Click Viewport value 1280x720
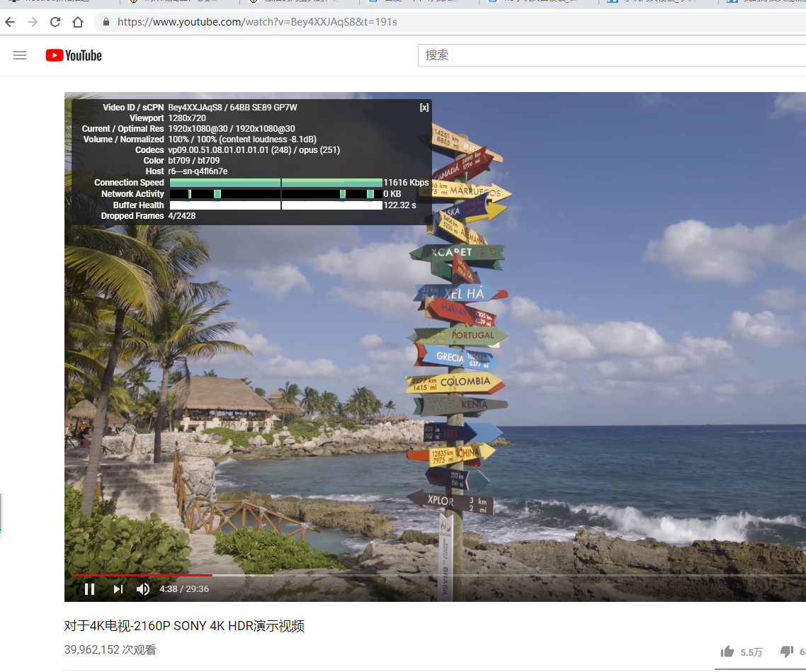Image resolution: width=806 pixels, height=672 pixels. tap(186, 118)
